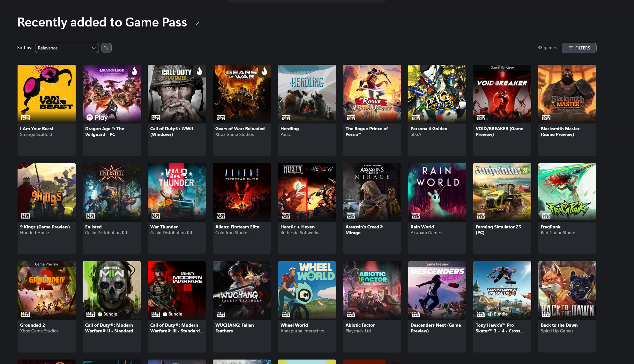This screenshot has width=634, height=364.
Task: Click EA Play badge on Dragon Age cover
Action: pyautogui.click(x=97, y=117)
